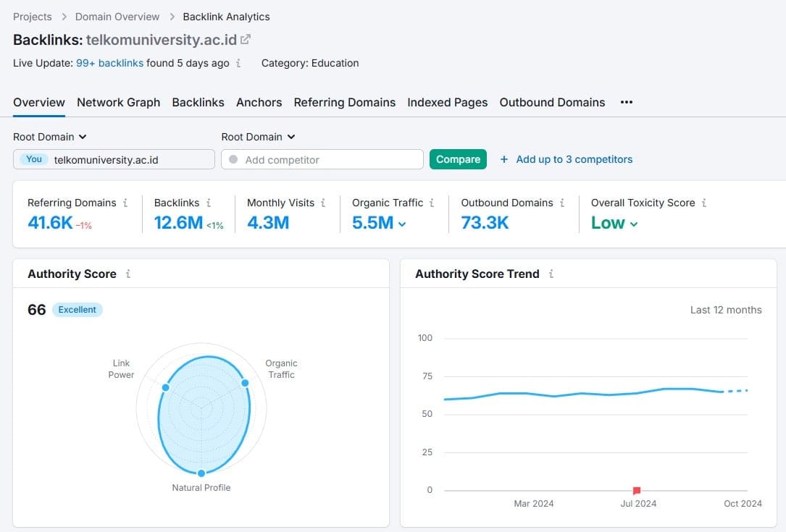This screenshot has height=532, width=786.
Task: Click info icon next to Referring Domains metric
Action: click(x=125, y=203)
